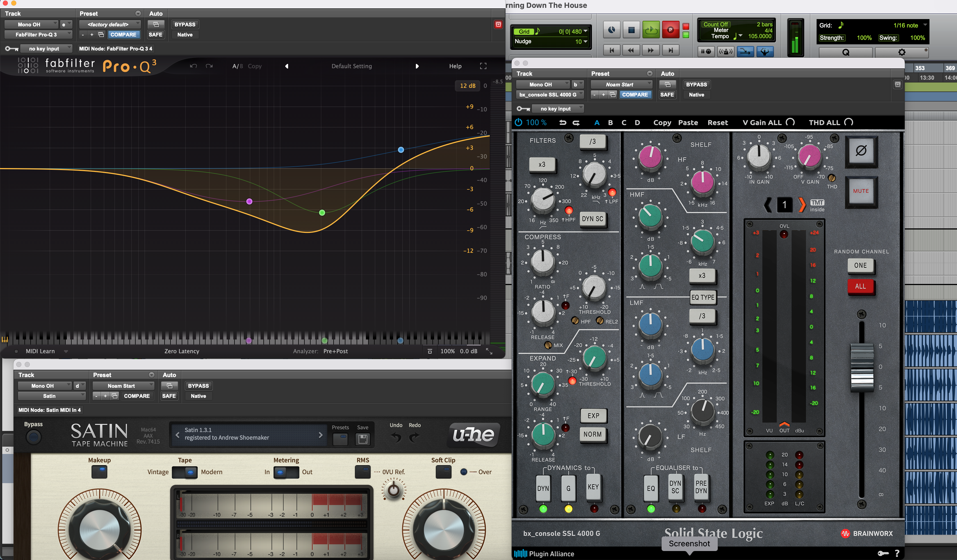Click Pro-Q 3 undo arrow icon
The image size is (957, 560).
pyautogui.click(x=193, y=66)
